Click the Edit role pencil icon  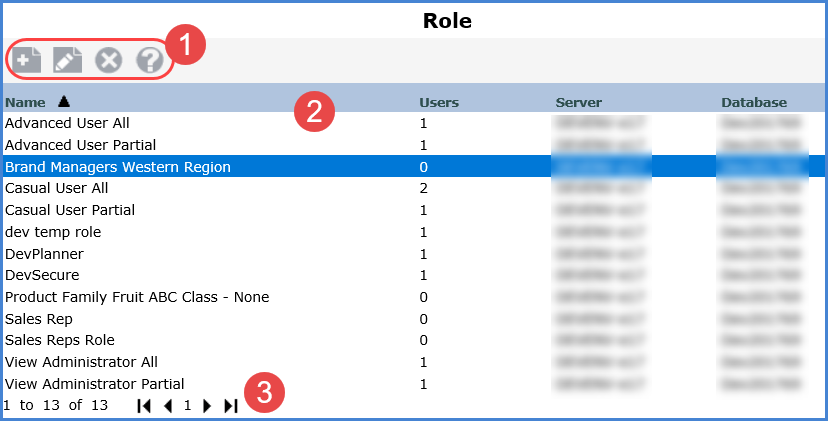[67, 60]
